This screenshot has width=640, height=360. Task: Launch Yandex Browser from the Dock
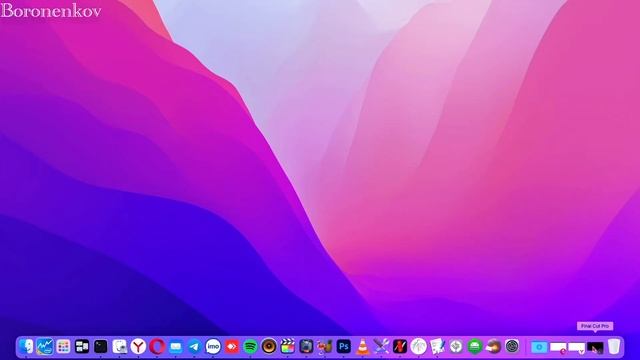(x=138, y=347)
